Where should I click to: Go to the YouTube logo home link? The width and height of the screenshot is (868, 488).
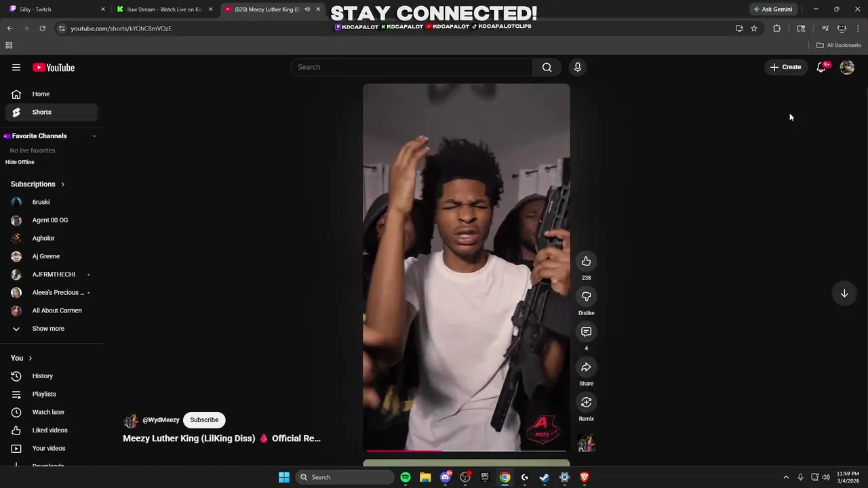[x=54, y=67]
